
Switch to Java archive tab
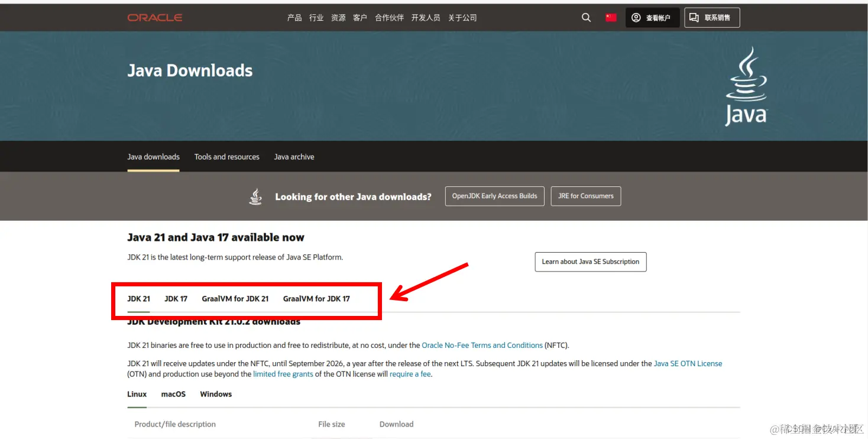(x=294, y=157)
